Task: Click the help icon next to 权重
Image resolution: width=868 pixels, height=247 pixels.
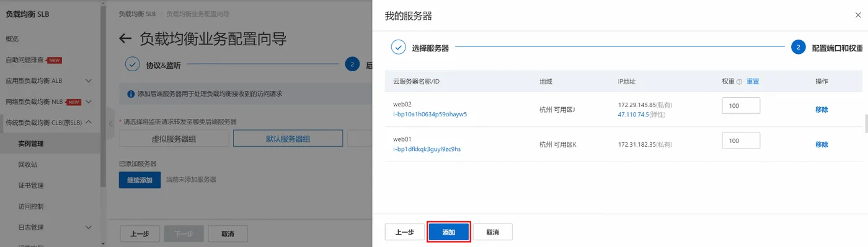Action: click(x=739, y=82)
